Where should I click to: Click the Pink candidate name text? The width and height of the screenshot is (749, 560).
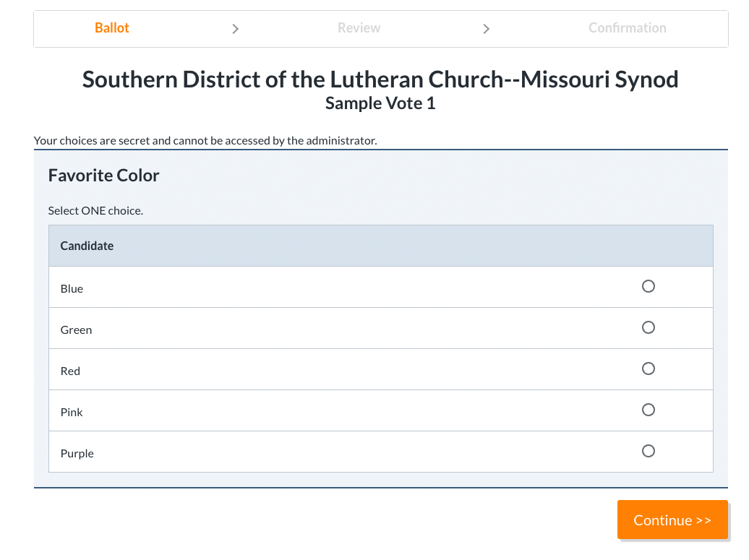(x=72, y=412)
